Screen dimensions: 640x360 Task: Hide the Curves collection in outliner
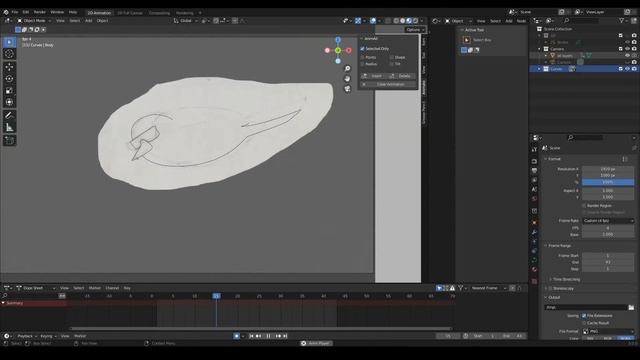coord(627,69)
